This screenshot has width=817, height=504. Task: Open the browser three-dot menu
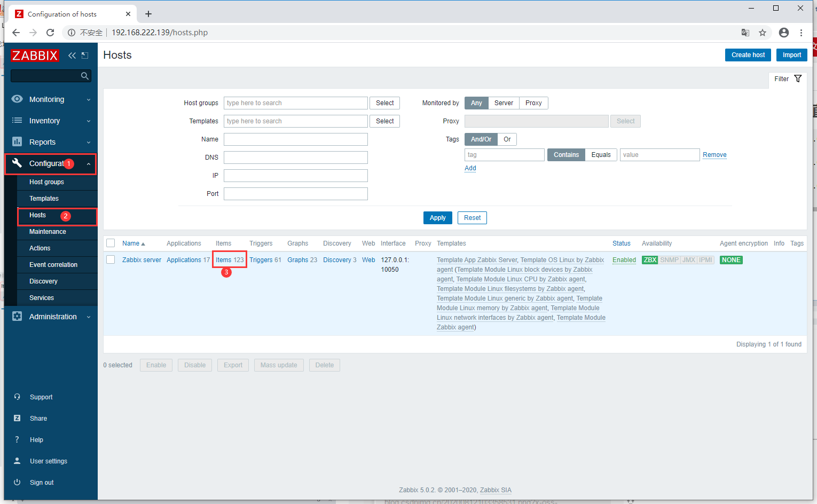click(x=801, y=33)
